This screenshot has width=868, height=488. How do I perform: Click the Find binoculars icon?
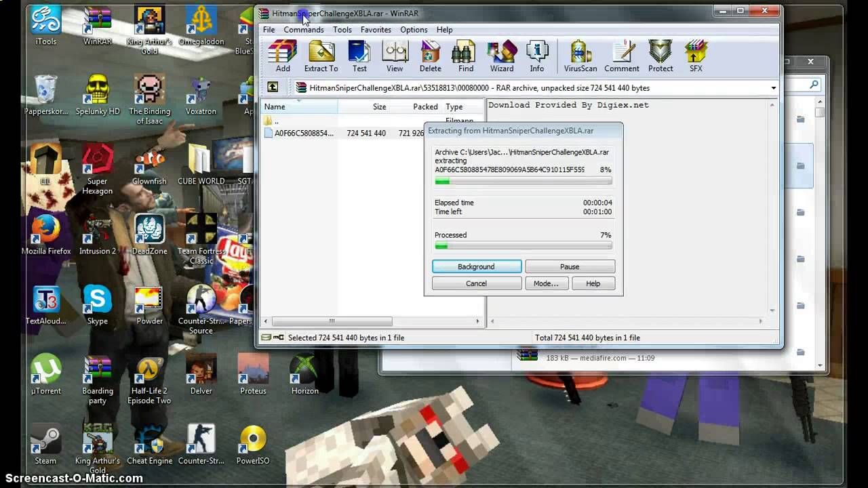466,56
